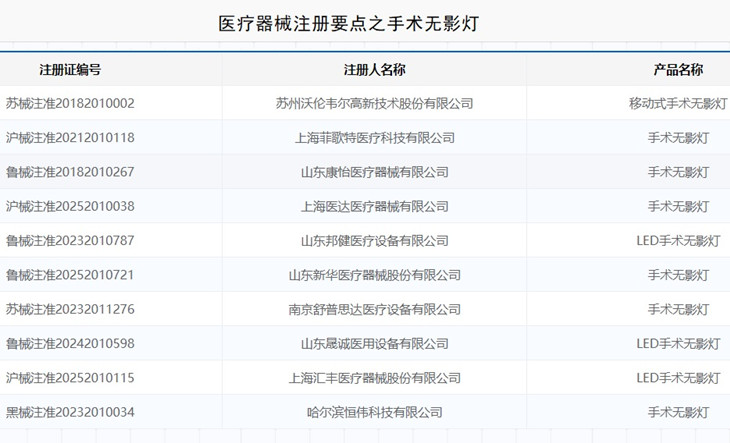Click registrant 上海菲歌特医疗科技有限公司
Screen dimensions: 730x443
click(374, 137)
